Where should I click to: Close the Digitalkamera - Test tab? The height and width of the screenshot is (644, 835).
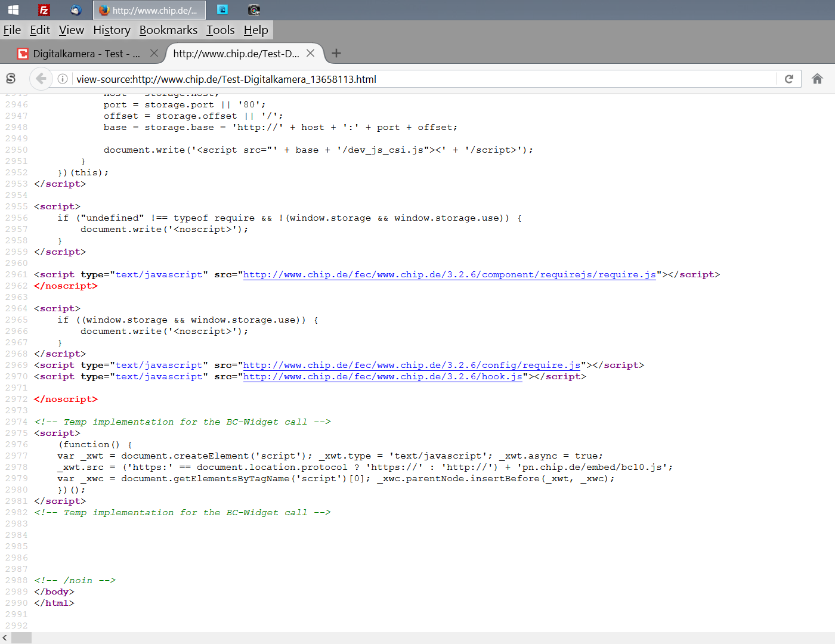coord(154,53)
